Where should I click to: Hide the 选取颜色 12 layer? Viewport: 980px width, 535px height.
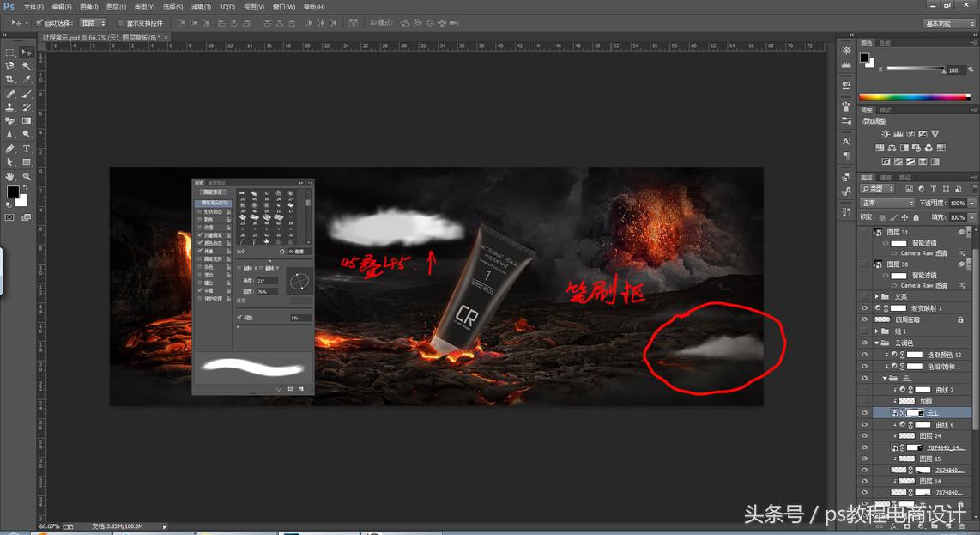[x=864, y=355]
